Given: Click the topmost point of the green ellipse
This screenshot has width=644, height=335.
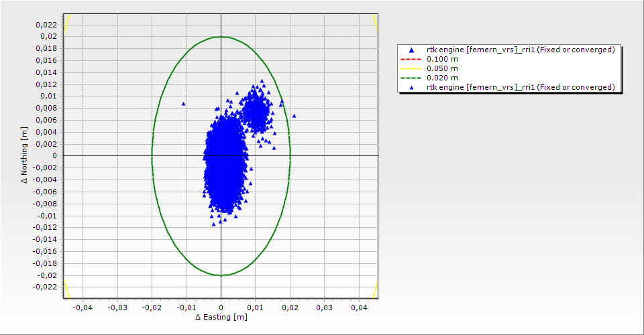Looking at the screenshot, I should click(221, 36).
